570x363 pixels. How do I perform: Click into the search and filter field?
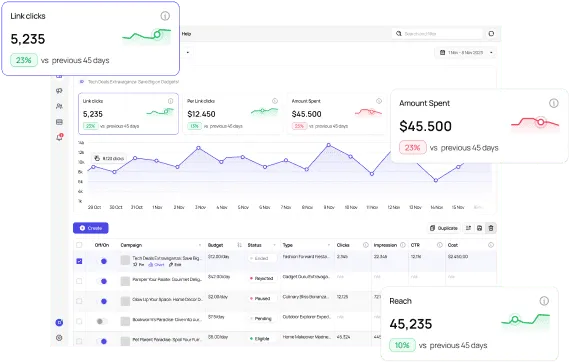437,34
